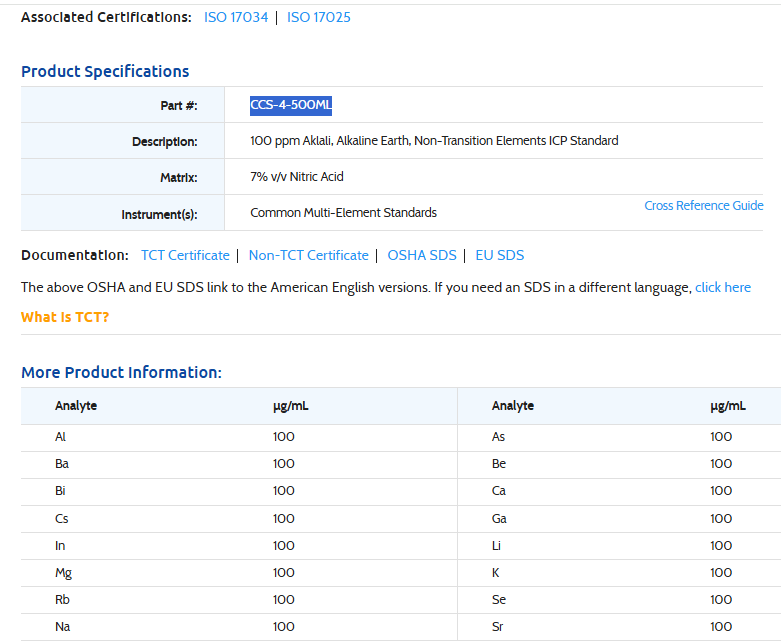Click the Ga analyte cell
Screen dimensions: 781x641
pos(499,518)
